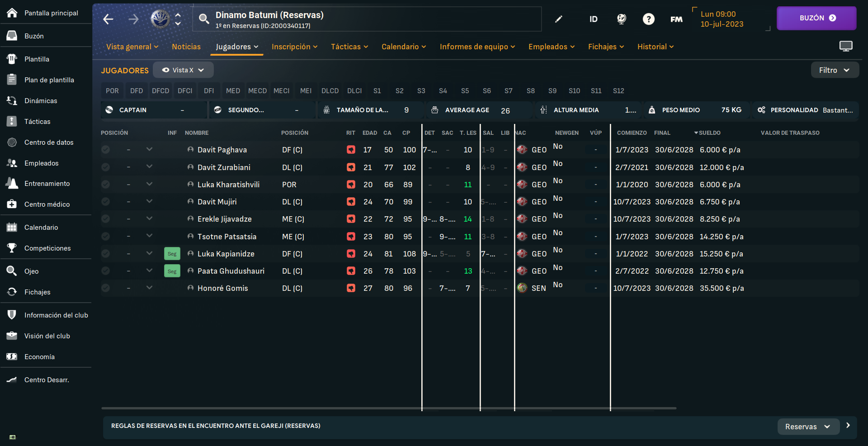868x446 pixels.
Task: Click the ID toggle icon
Action: click(x=594, y=19)
